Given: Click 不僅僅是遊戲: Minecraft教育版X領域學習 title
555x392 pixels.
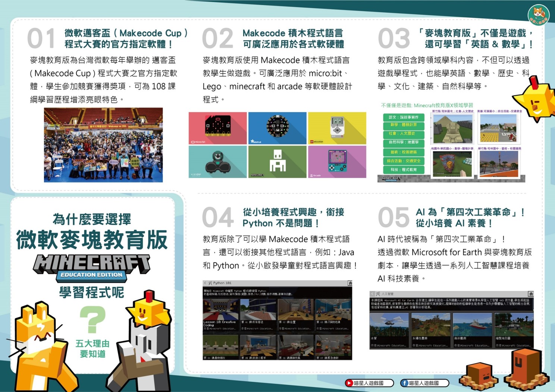Looking at the screenshot, I should (427, 105).
